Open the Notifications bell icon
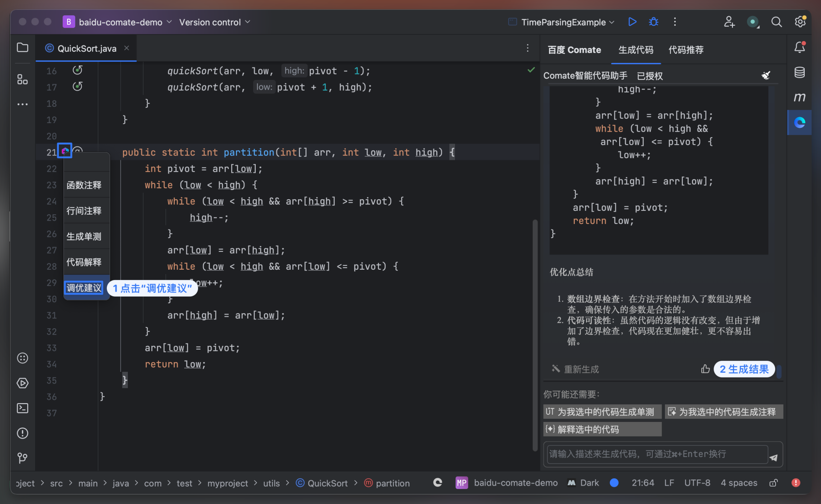This screenshot has height=504, width=821. [x=799, y=47]
